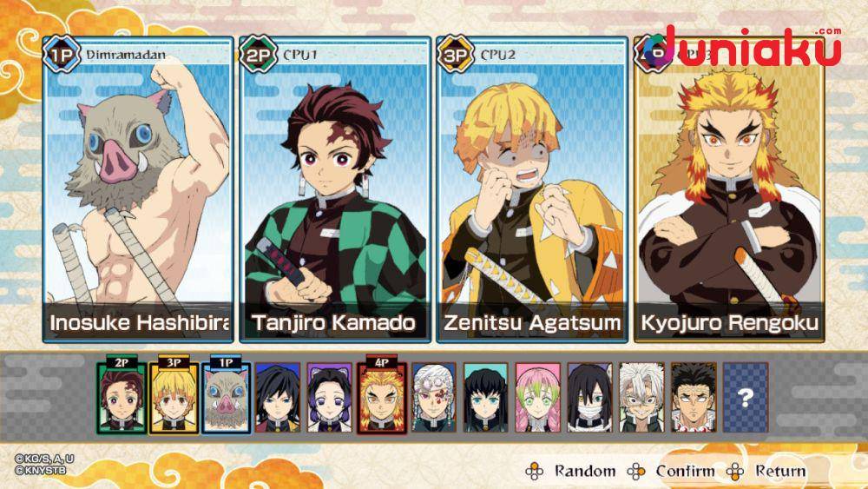This screenshot has width=868, height=489.
Task: Select Zenitsu portrait marked 3P
Action: [x=174, y=398]
